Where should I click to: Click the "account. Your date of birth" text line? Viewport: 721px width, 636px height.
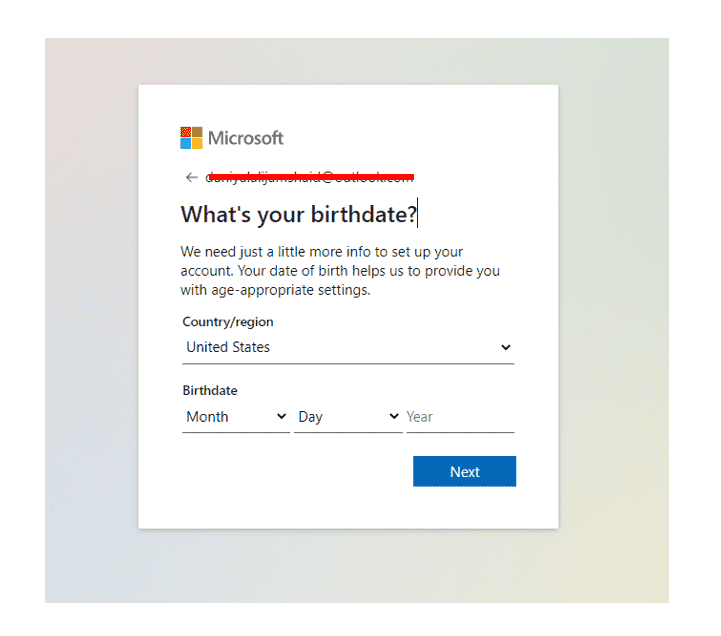point(340,271)
